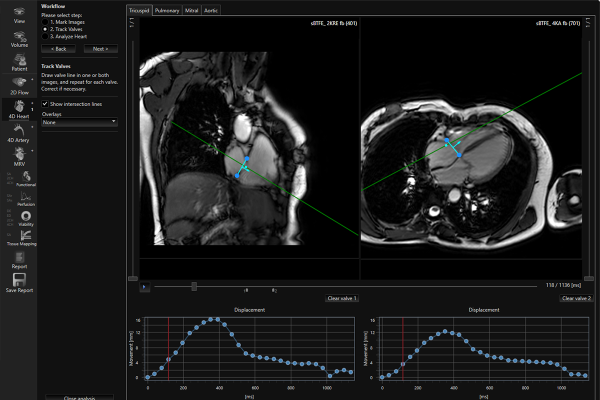Open the Viability analysis module
Viewport: 600px width, 400px height.
click(26, 218)
